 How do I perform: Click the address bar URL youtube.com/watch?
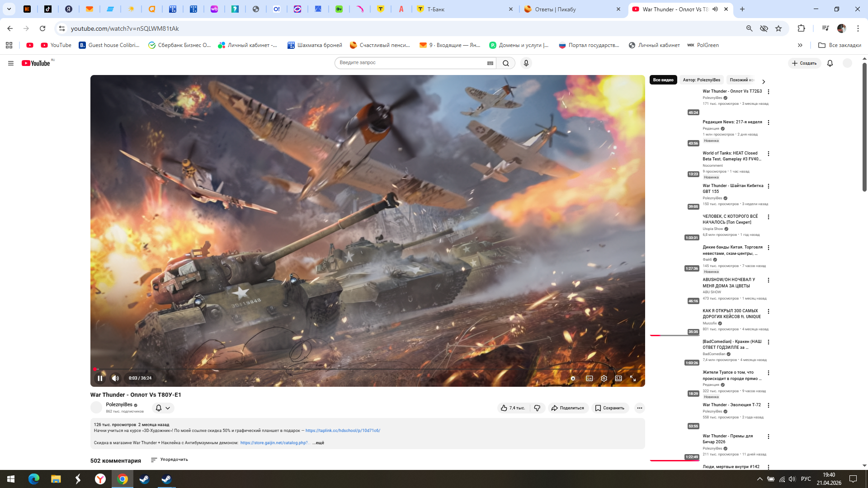coord(125,28)
